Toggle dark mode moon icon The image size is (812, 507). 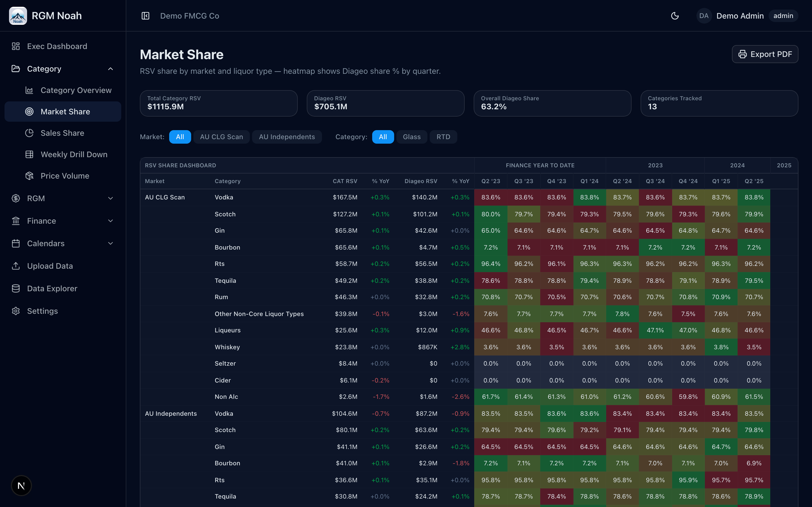[x=675, y=16]
